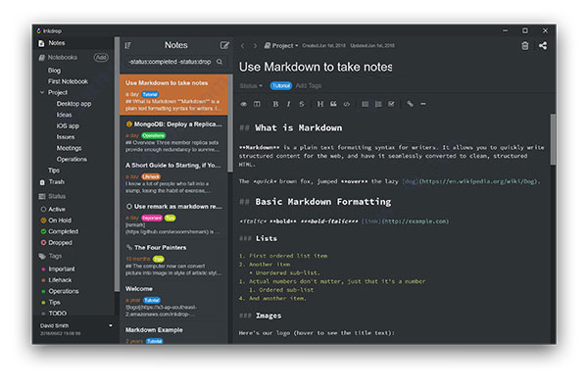Toggle side-by-side split view icon
The width and height of the screenshot is (588, 392).
[x=257, y=104]
